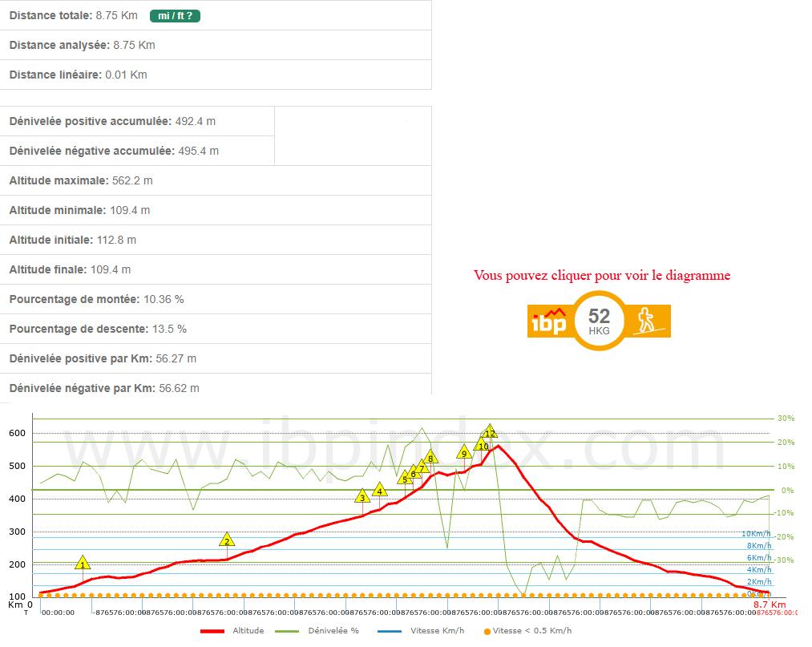The width and height of the screenshot is (812, 647).
Task: Click waypoint triangle number 8
Action: (430, 458)
